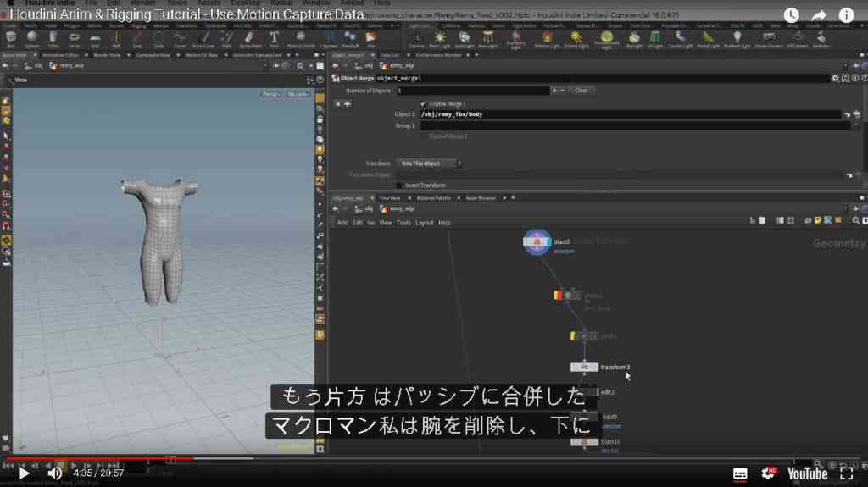Select the Font shelf tool
Screen dimensions: 868x487
coord(274,38)
